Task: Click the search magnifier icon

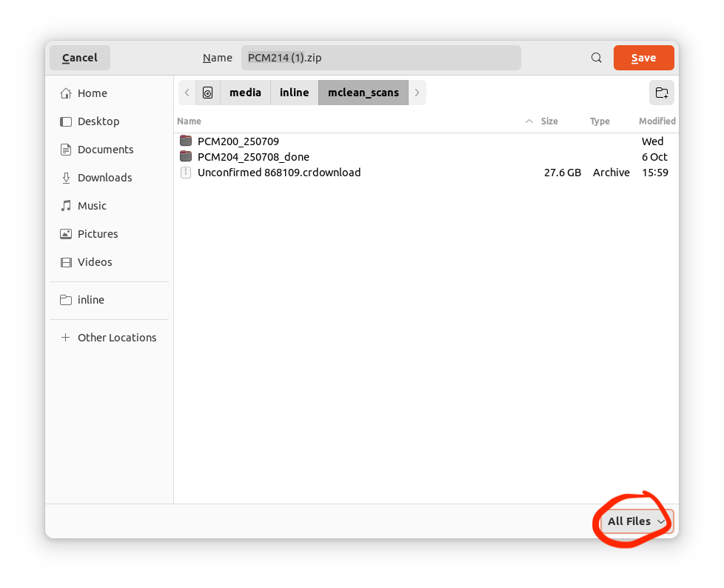Action: (x=596, y=58)
